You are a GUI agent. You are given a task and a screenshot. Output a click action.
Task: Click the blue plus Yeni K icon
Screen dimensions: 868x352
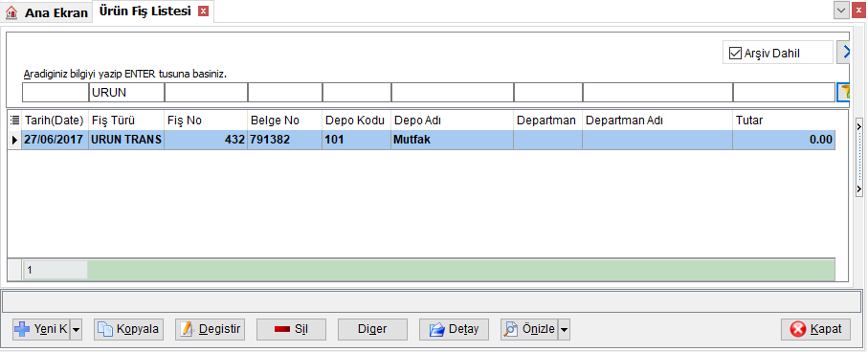click(x=22, y=329)
